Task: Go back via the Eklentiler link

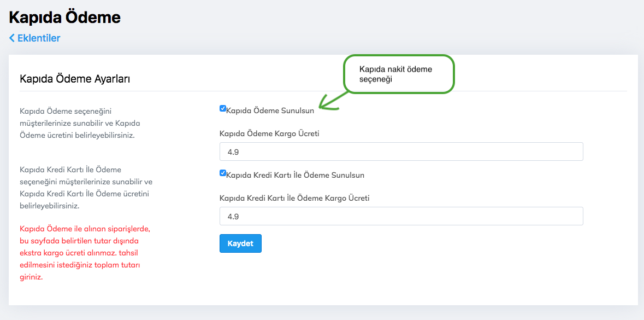Action: (x=38, y=38)
